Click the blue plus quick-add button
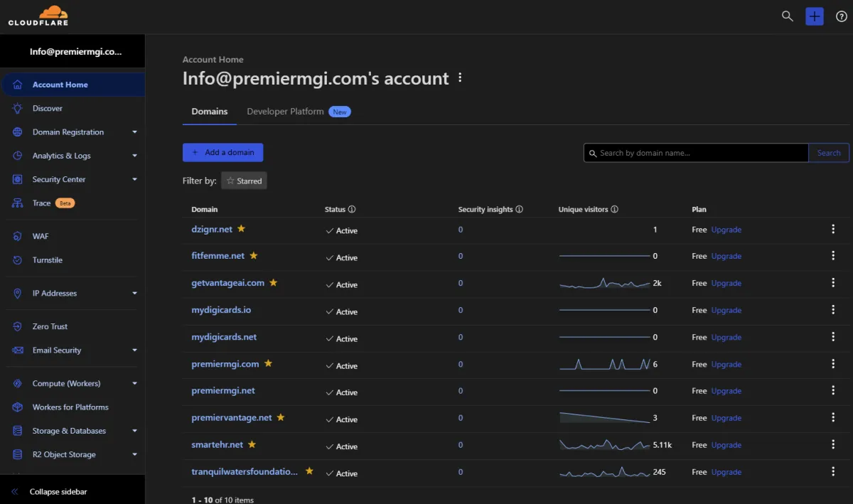This screenshot has width=853, height=504. (815, 16)
